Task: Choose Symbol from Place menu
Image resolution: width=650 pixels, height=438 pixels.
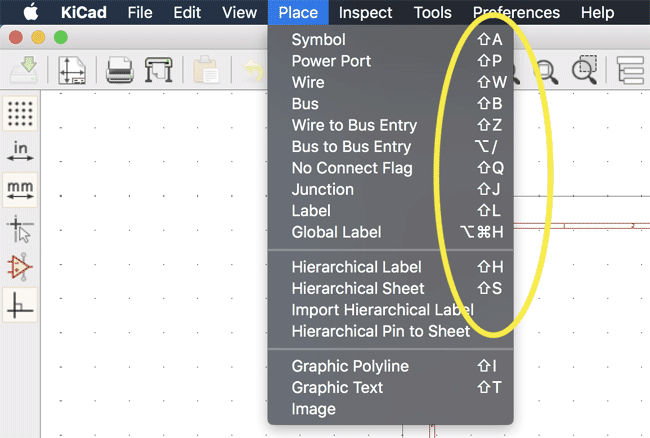Action: (390, 40)
